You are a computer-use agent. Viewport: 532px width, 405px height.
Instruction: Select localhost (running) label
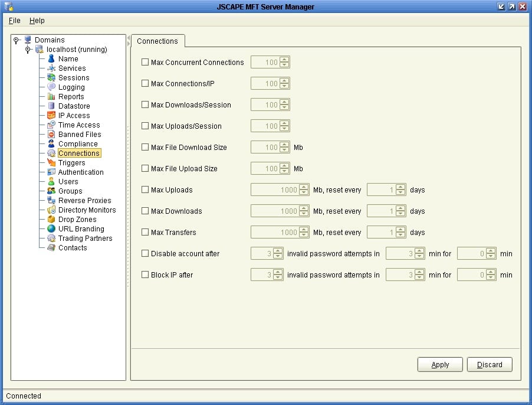tap(77, 50)
